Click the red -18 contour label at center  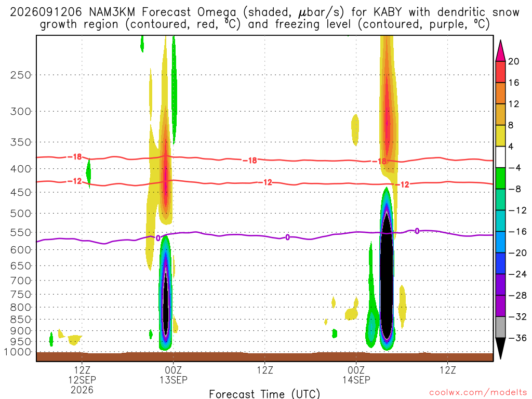click(250, 161)
